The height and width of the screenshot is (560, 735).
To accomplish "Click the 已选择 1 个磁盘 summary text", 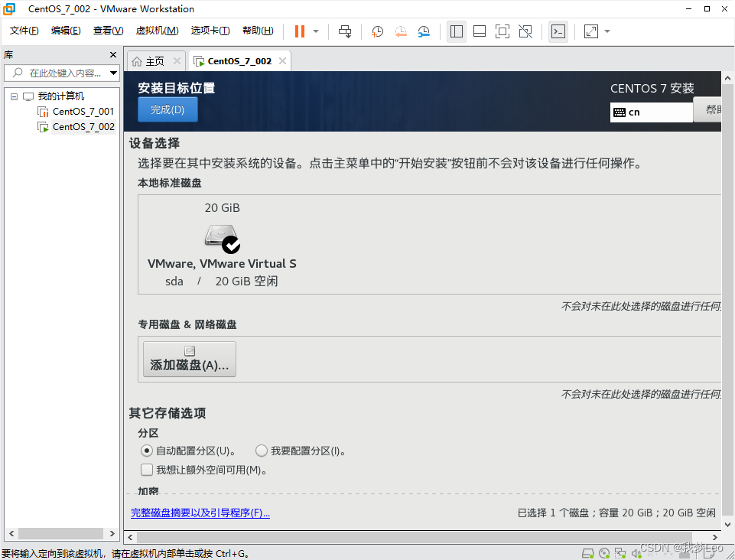I will [x=616, y=513].
